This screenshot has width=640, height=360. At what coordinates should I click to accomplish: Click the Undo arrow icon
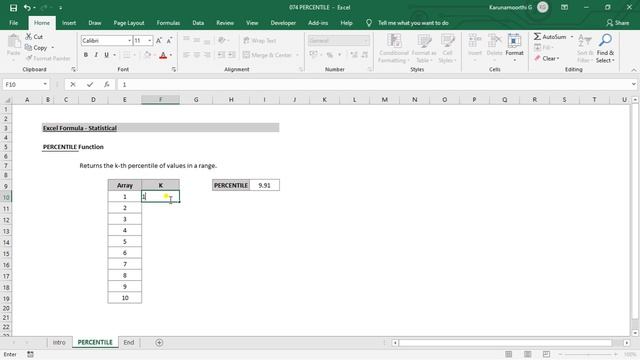[27, 7]
